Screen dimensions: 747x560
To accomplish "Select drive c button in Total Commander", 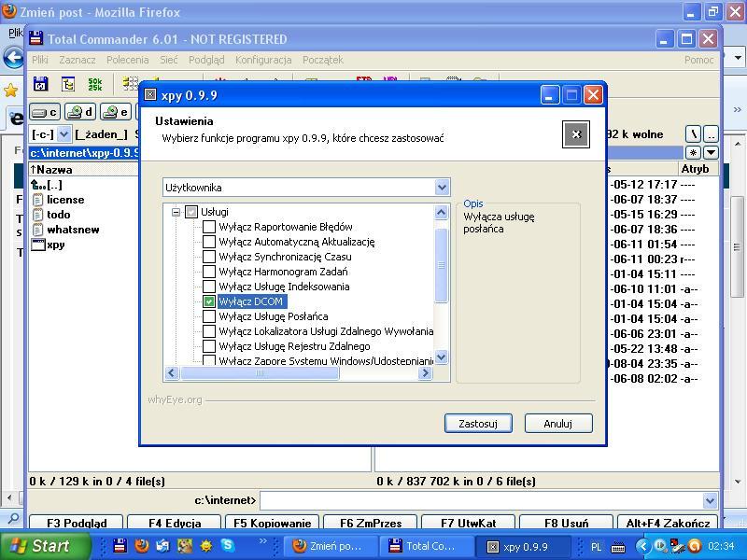I will 45,112.
